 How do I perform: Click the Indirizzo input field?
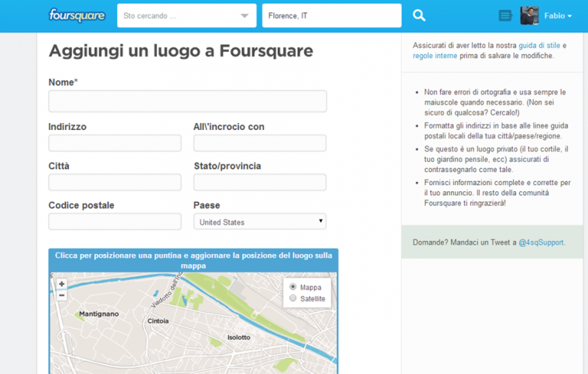tap(115, 143)
